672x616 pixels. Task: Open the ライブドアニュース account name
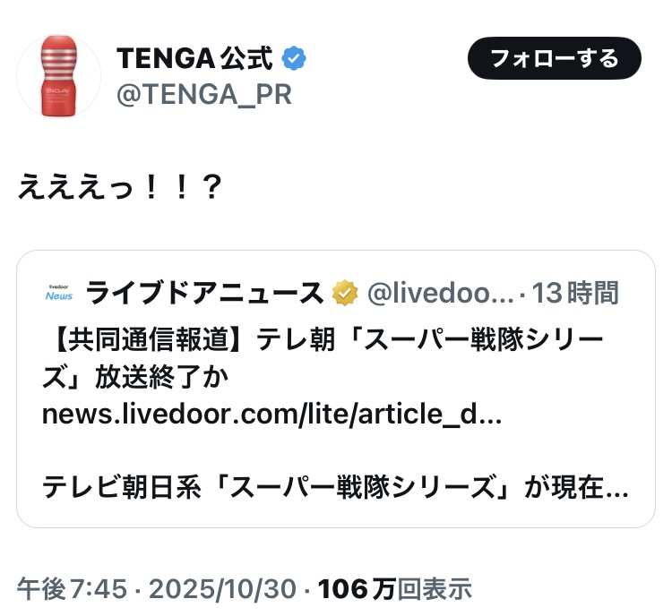click(204, 293)
